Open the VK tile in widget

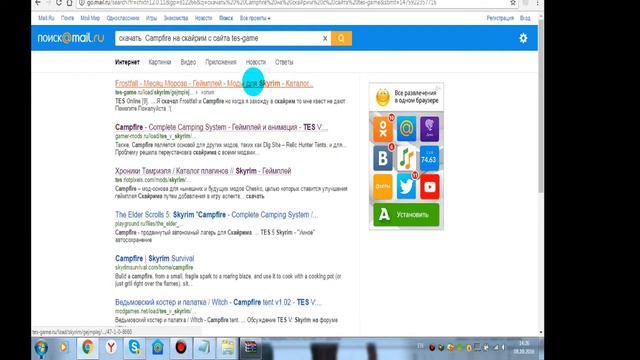(x=383, y=158)
